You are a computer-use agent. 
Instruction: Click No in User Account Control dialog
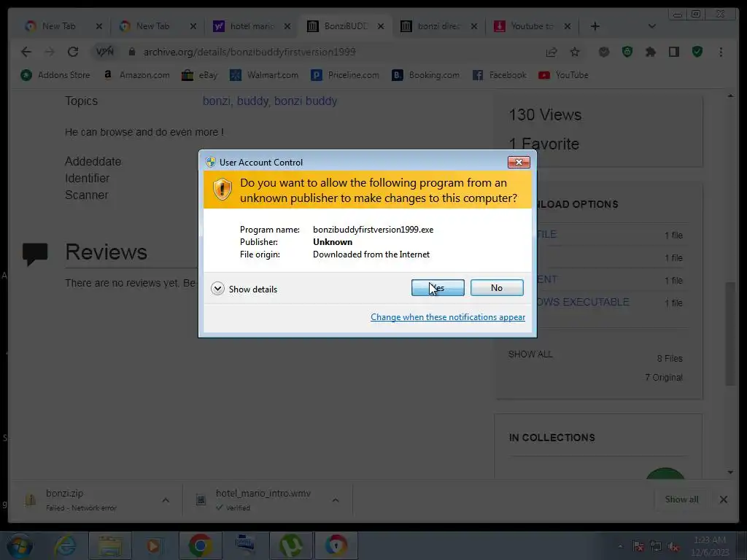click(x=496, y=287)
